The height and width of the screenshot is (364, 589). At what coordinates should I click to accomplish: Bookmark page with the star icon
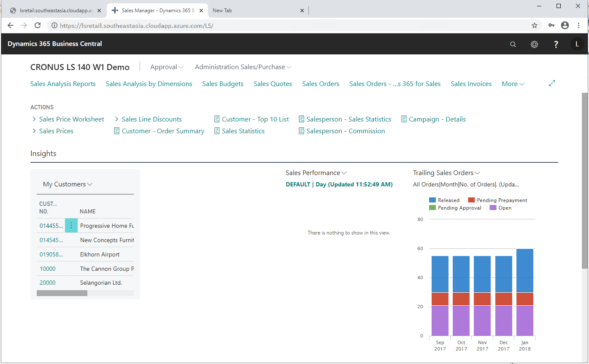pos(535,25)
